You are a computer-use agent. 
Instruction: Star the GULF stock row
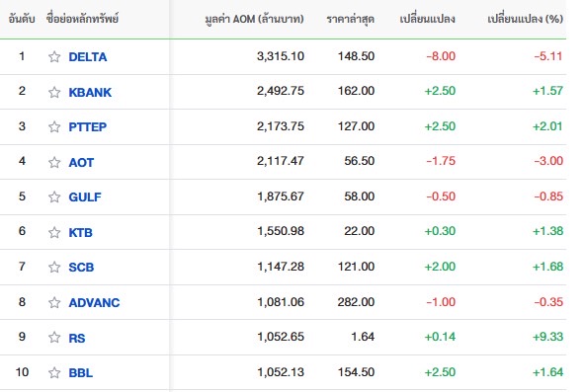point(54,196)
